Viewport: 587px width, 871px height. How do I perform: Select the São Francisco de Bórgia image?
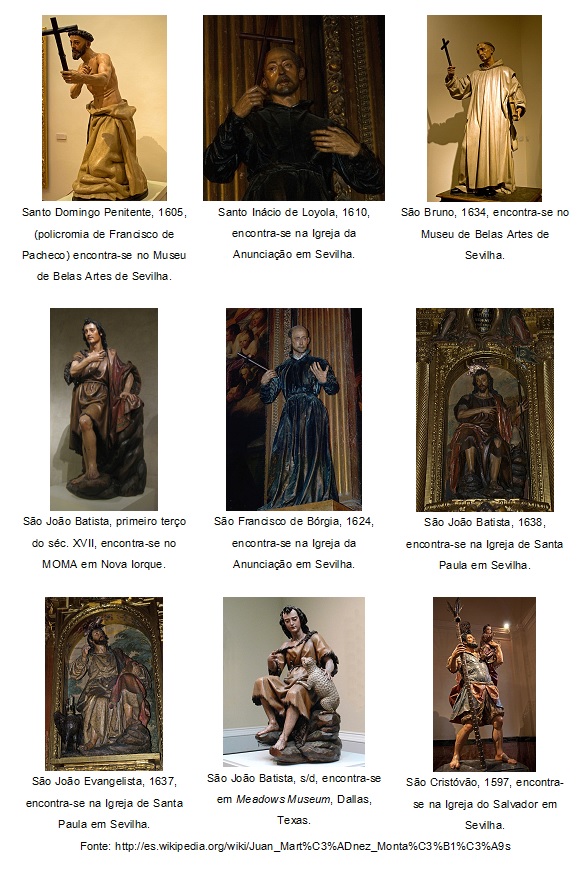click(x=294, y=409)
